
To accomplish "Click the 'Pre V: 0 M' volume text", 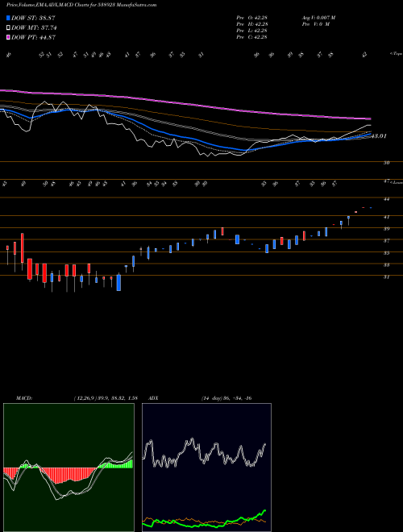I will 315,24.
